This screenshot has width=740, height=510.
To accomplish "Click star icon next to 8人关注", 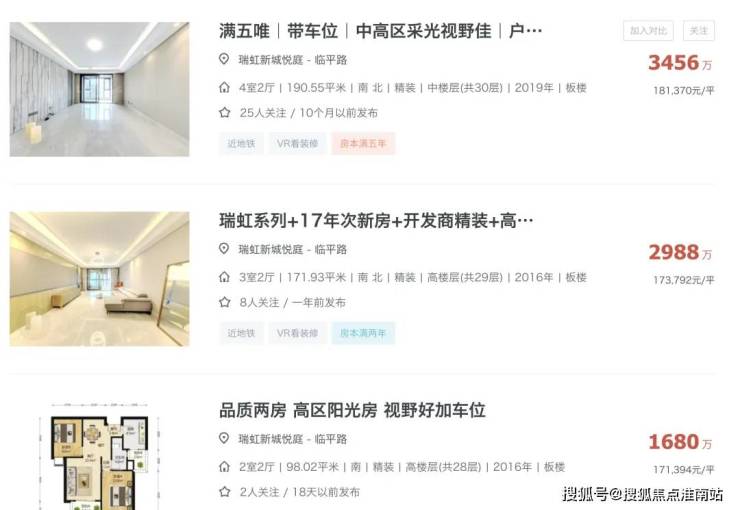I will pyautogui.click(x=225, y=302).
